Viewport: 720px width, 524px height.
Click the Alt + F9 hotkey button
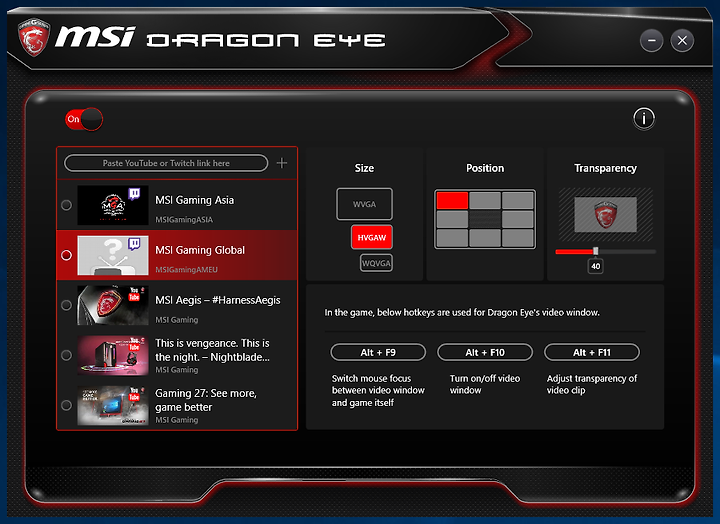378,352
